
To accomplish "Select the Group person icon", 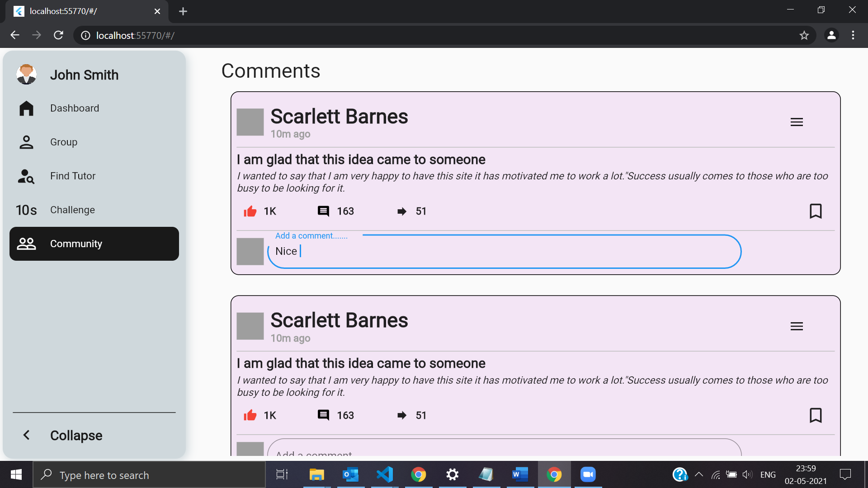I will pos(26,142).
